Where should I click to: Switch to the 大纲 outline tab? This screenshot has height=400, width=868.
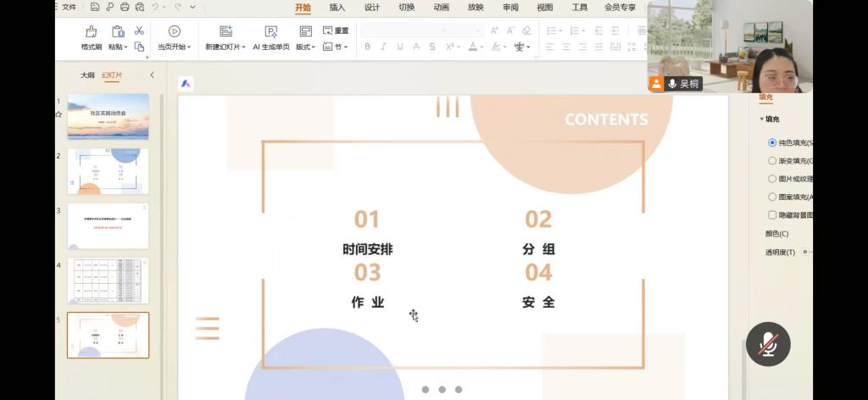(87, 75)
